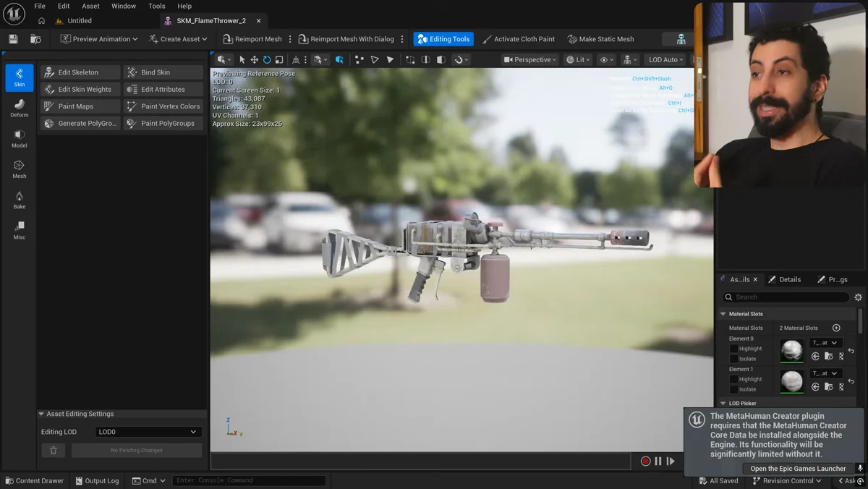Viewport: 868px width, 489px height.
Task: Open the Lit view mode dropdown
Action: coord(579,59)
